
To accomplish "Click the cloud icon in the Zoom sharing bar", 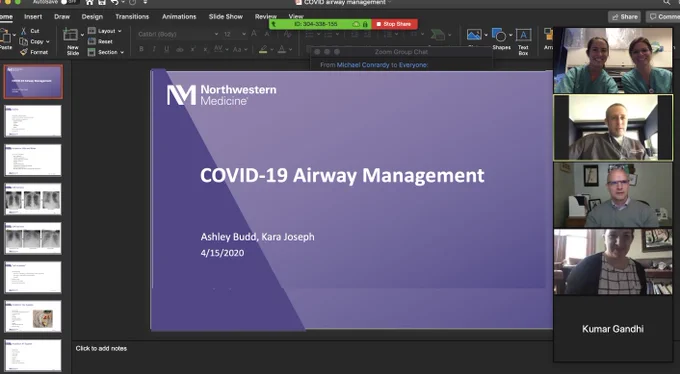I will 356,24.
